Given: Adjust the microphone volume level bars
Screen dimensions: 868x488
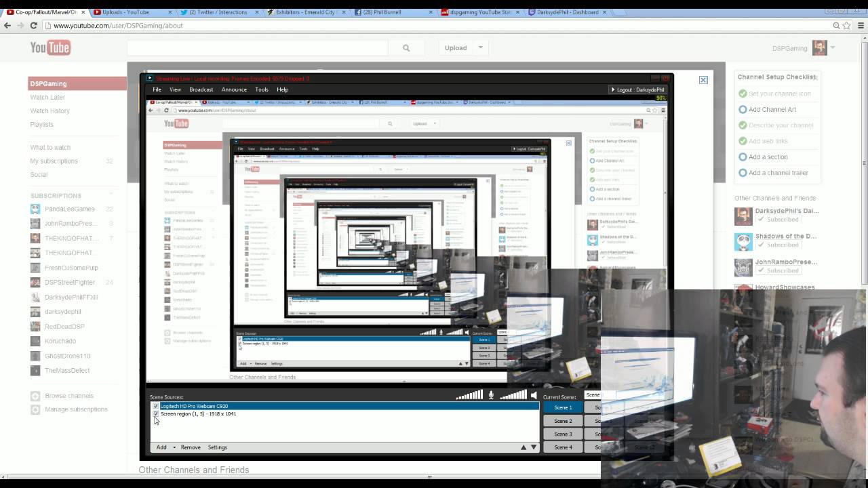Looking at the screenshot, I should [471, 395].
